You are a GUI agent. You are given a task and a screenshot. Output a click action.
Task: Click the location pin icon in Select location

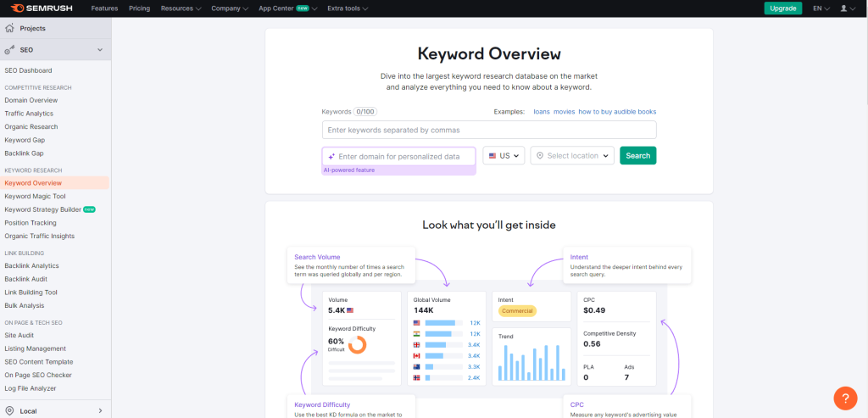point(540,156)
